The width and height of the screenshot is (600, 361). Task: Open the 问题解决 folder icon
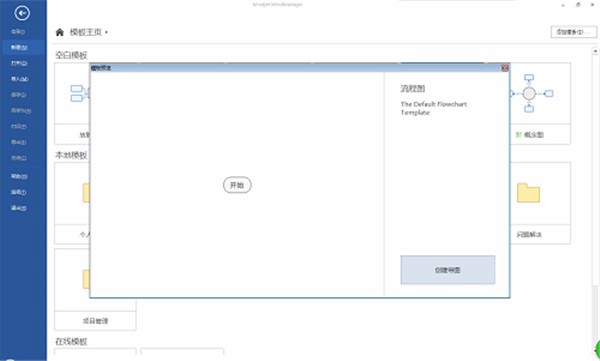coord(528,193)
